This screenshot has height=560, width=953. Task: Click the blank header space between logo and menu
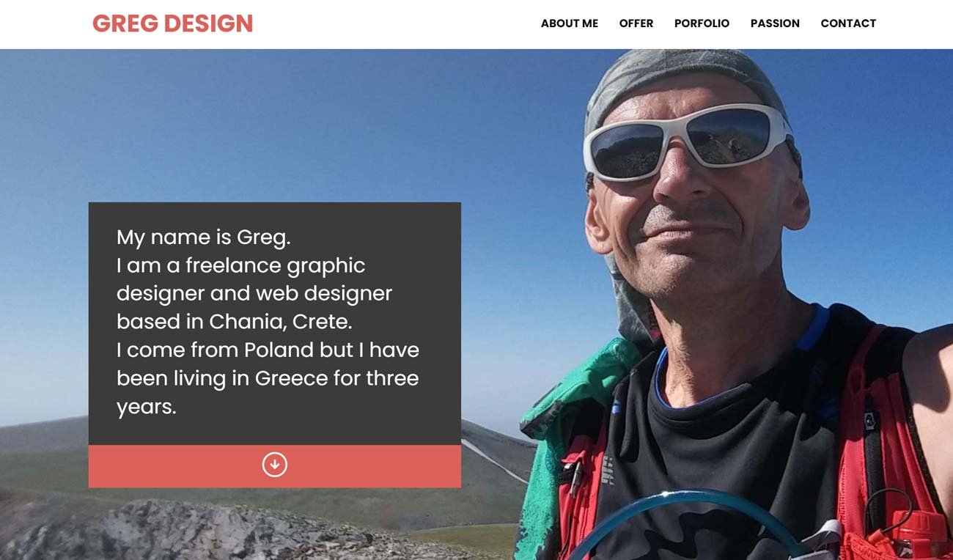pos(396,23)
